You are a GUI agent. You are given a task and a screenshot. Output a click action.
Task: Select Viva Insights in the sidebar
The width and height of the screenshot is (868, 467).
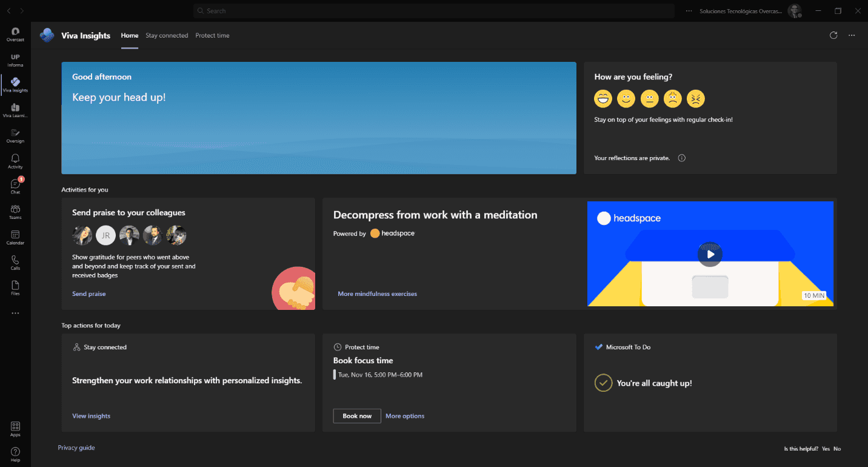click(15, 85)
